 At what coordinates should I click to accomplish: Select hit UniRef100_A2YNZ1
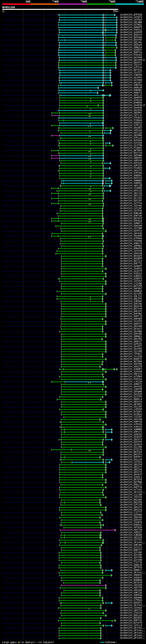[x=131, y=25]
